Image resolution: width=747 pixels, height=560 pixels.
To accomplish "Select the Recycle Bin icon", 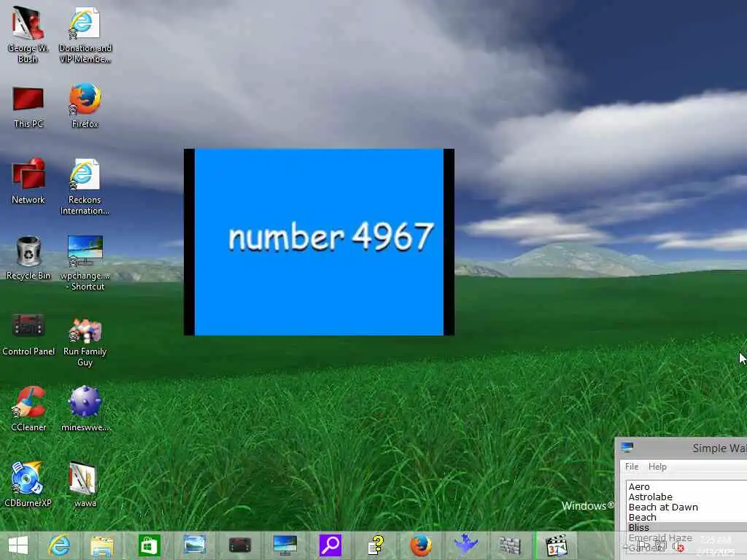I will (x=28, y=257).
